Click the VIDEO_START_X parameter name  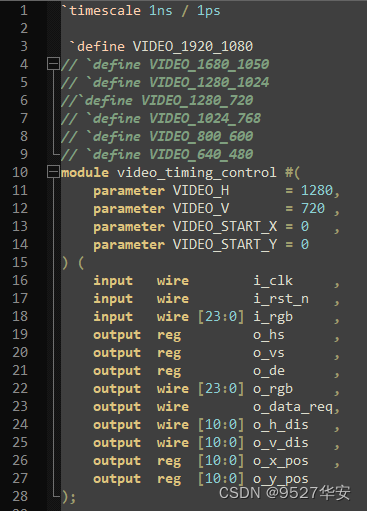coord(225,227)
